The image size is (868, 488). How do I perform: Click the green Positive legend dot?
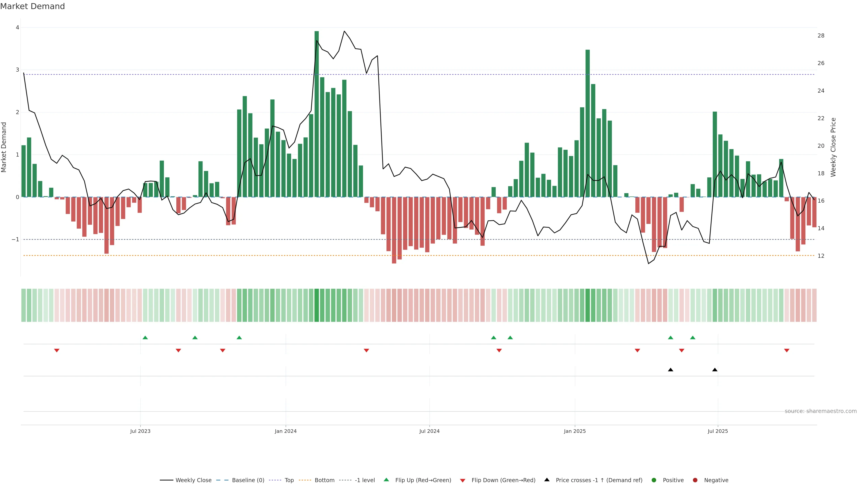point(654,480)
